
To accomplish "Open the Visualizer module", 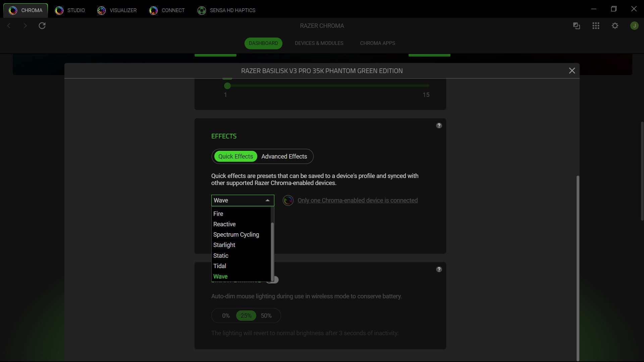I will [117, 10].
